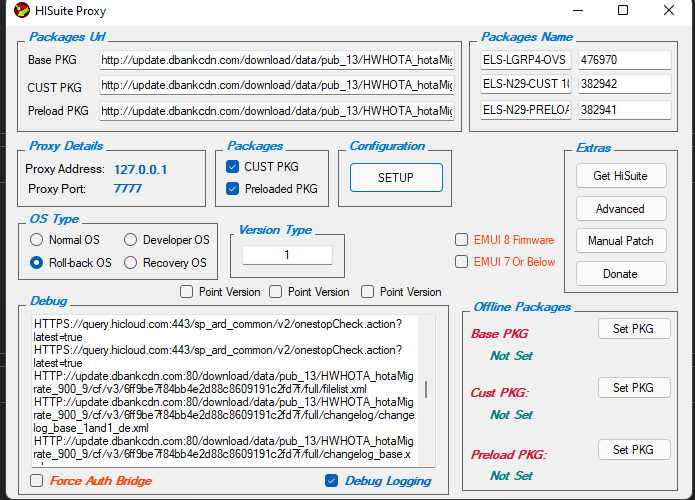
Task: Click the Donate button
Action: [621, 274]
